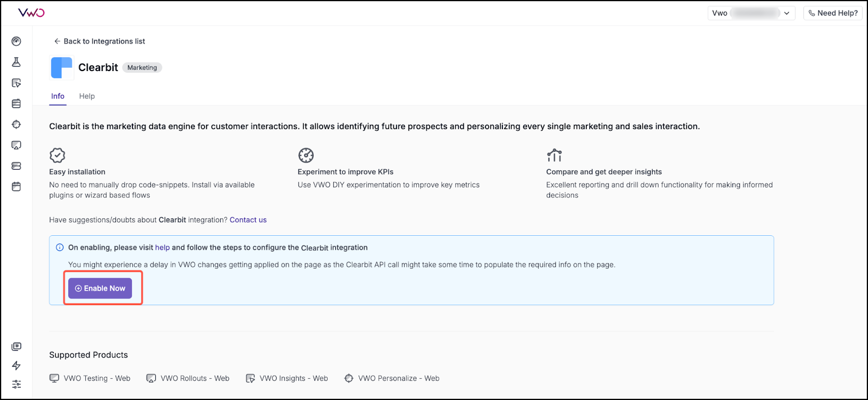Click the video play icon near sidebar bottom
The image size is (868, 400).
[16, 346]
